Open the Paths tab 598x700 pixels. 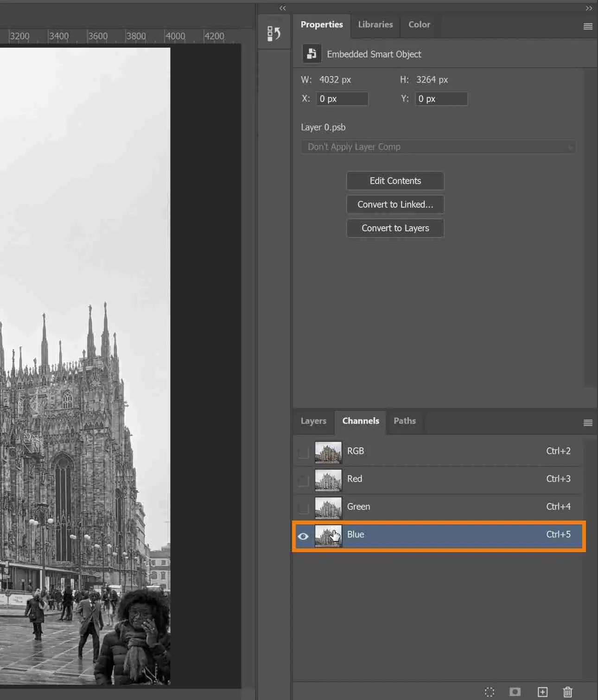point(404,421)
